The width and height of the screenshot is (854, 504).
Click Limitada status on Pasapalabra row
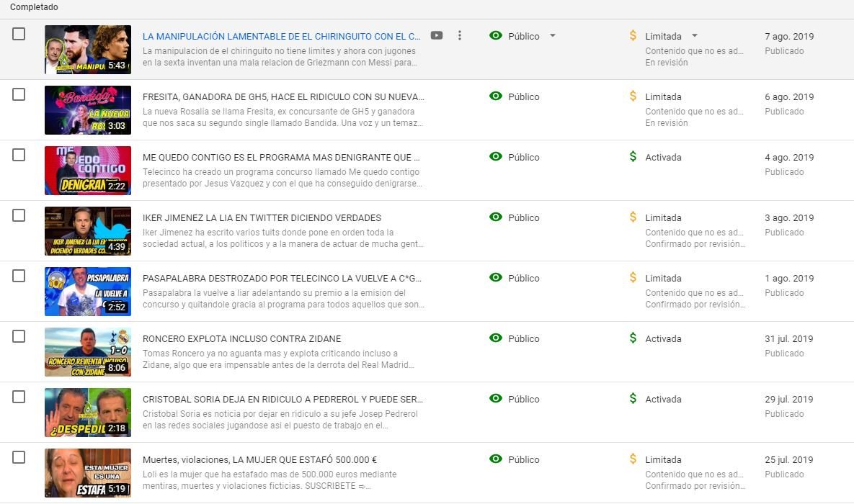click(663, 278)
